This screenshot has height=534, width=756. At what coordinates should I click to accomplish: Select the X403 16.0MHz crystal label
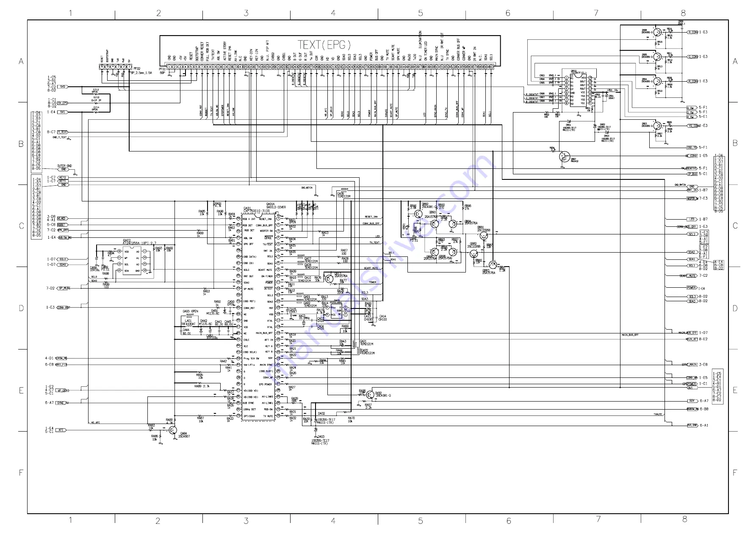304,317
